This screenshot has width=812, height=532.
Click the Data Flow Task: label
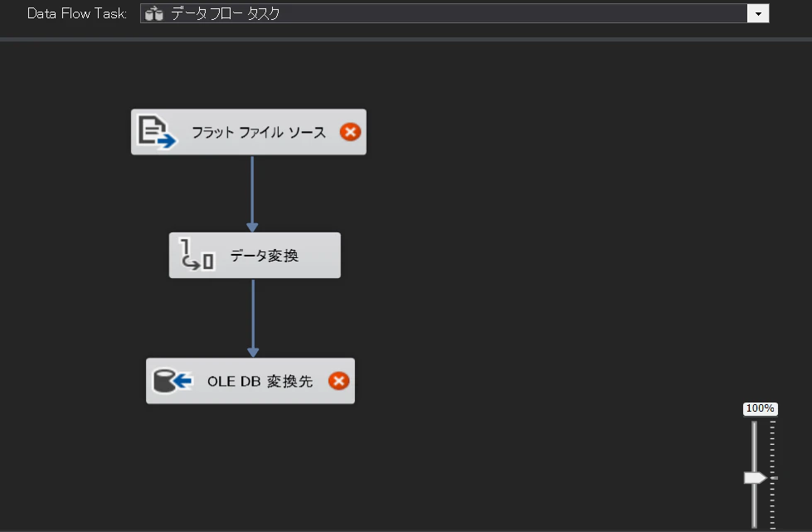coord(76,13)
